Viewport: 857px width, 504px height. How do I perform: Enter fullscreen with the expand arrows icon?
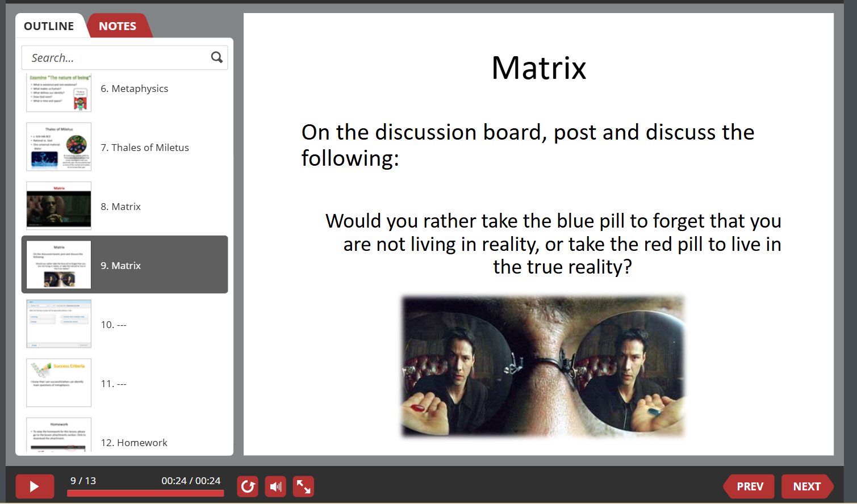[x=303, y=486]
